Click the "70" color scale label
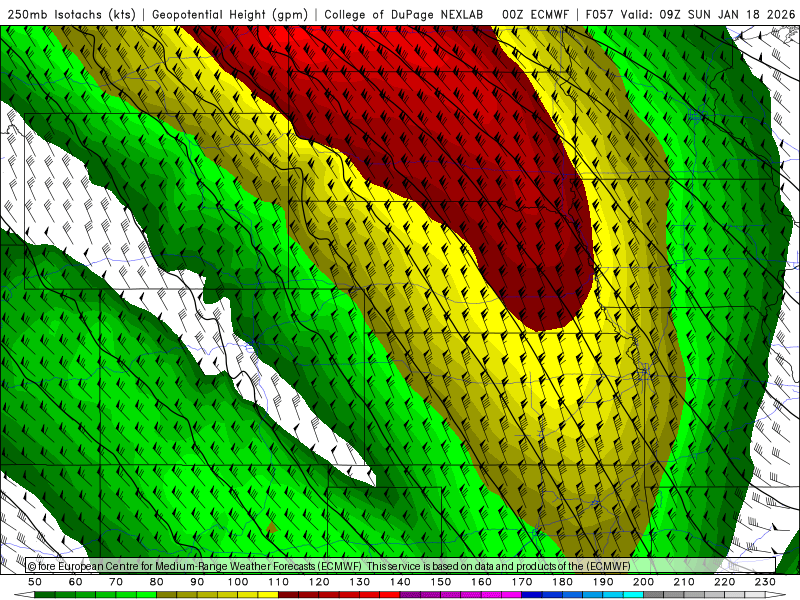The height and width of the screenshot is (600, 800). 116,582
